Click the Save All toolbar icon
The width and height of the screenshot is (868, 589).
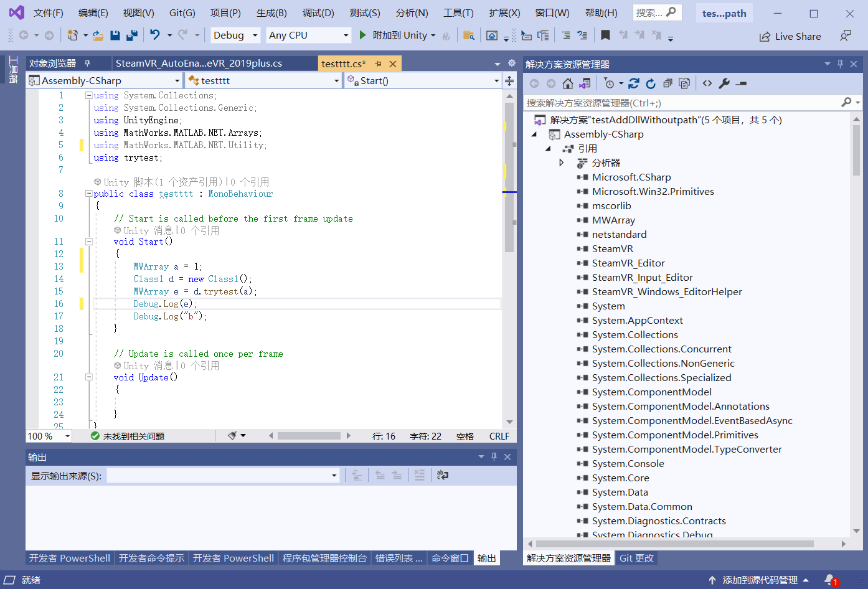[131, 35]
